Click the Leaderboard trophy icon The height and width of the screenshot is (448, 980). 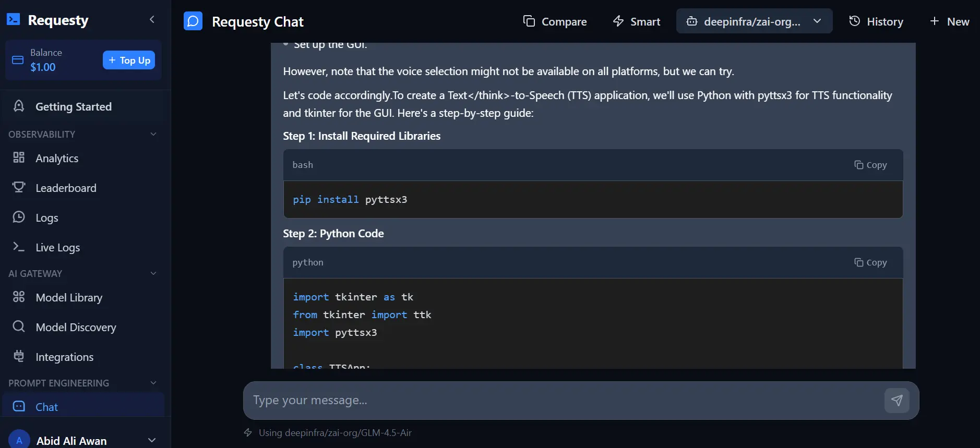pos(19,187)
